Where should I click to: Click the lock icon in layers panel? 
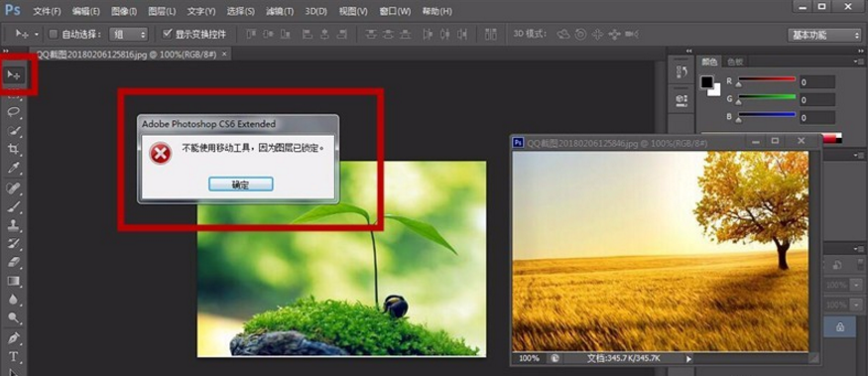pos(840,327)
